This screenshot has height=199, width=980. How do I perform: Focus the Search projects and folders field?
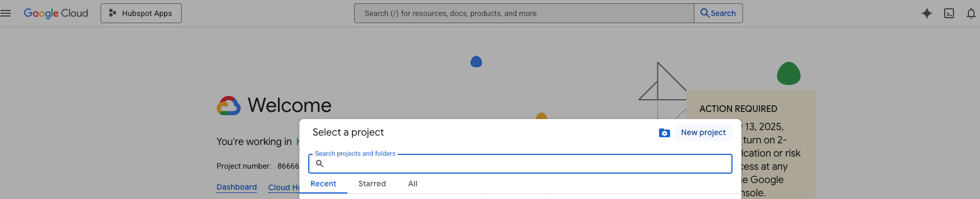coord(520,164)
